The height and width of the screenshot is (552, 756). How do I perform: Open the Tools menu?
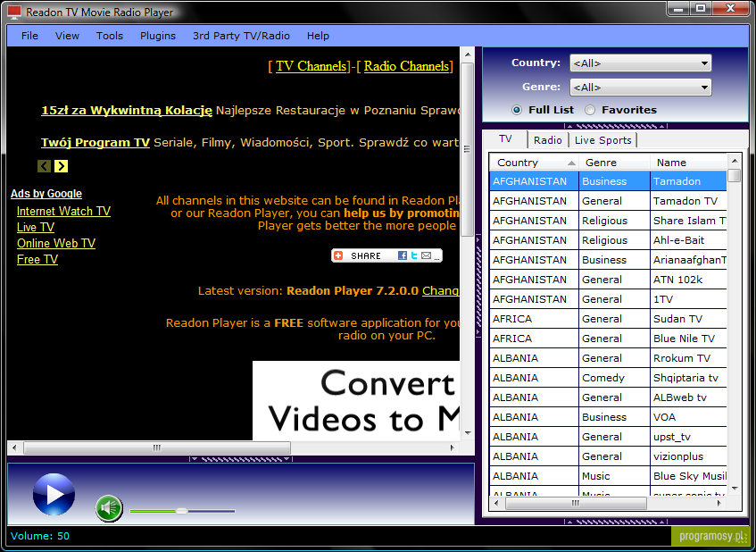110,36
